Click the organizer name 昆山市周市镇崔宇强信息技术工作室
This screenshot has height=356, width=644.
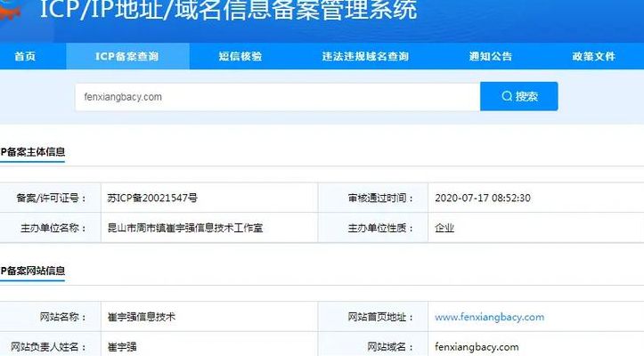click(x=184, y=228)
